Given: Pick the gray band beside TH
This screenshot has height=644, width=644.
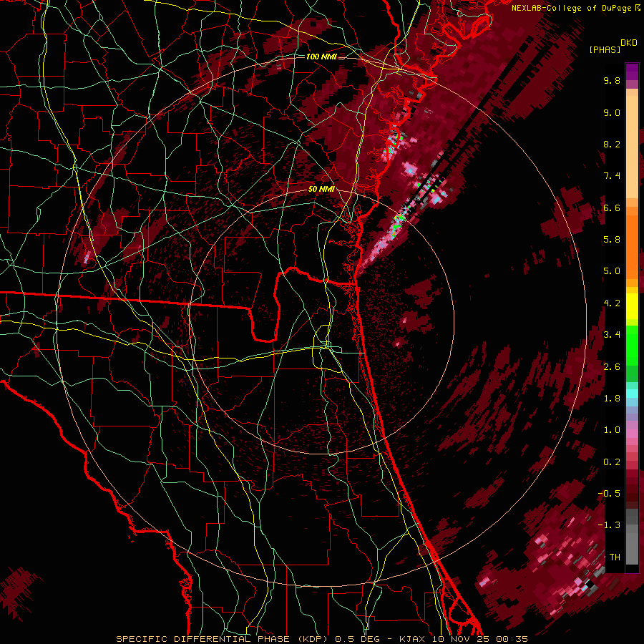Looking at the screenshot, I should (x=632, y=548).
